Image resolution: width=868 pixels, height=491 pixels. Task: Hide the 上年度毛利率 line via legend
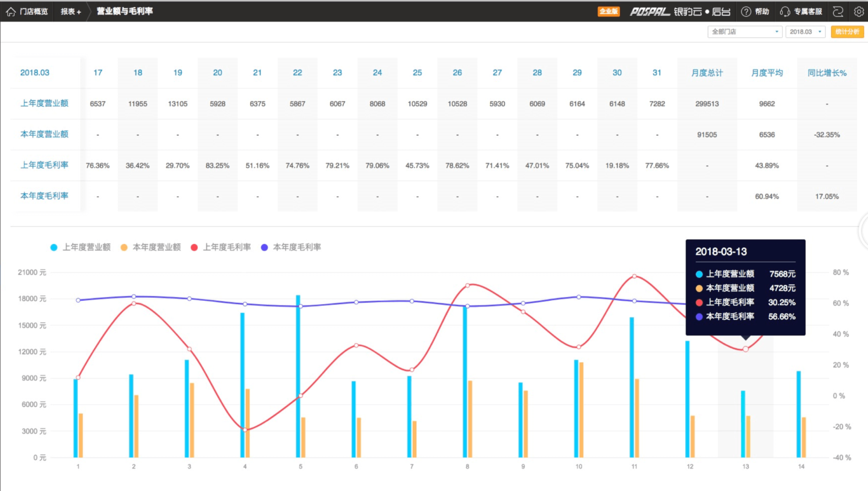221,247
